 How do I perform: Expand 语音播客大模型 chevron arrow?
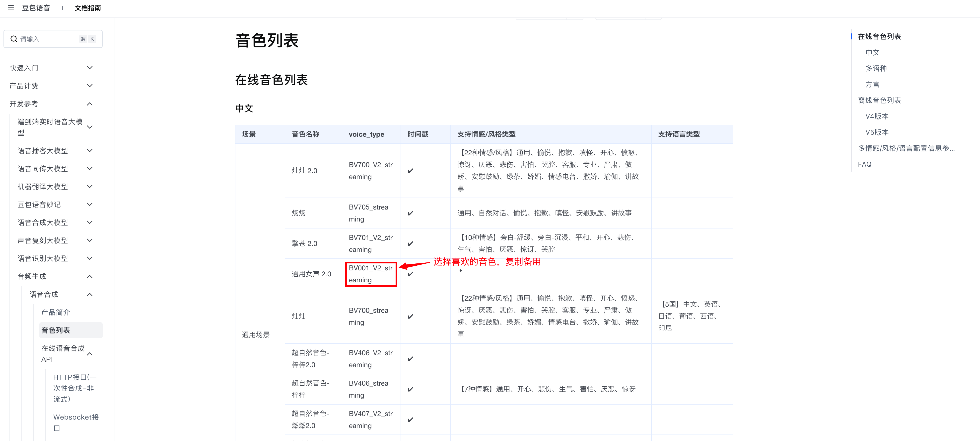coord(90,150)
